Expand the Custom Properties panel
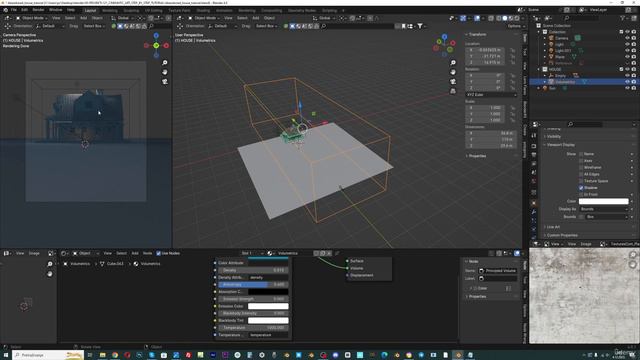This screenshot has height=360, width=640. point(562,235)
